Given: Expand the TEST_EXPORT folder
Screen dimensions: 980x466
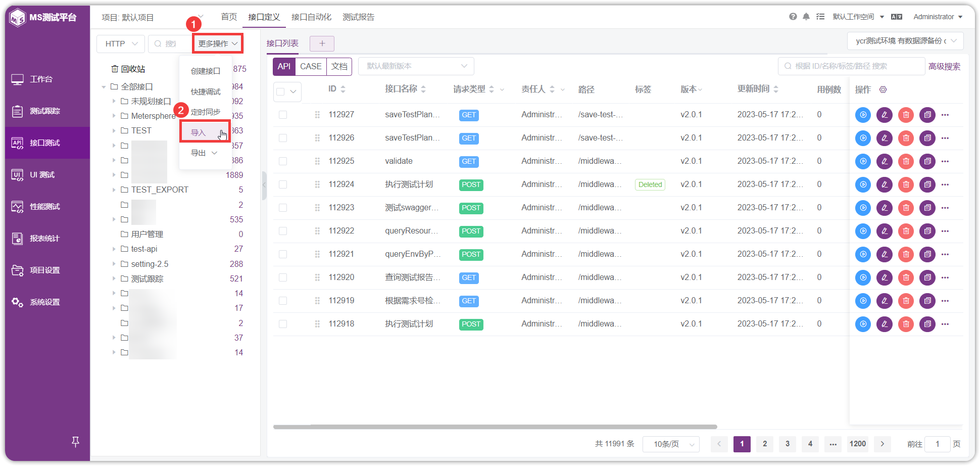Looking at the screenshot, I should tap(114, 190).
